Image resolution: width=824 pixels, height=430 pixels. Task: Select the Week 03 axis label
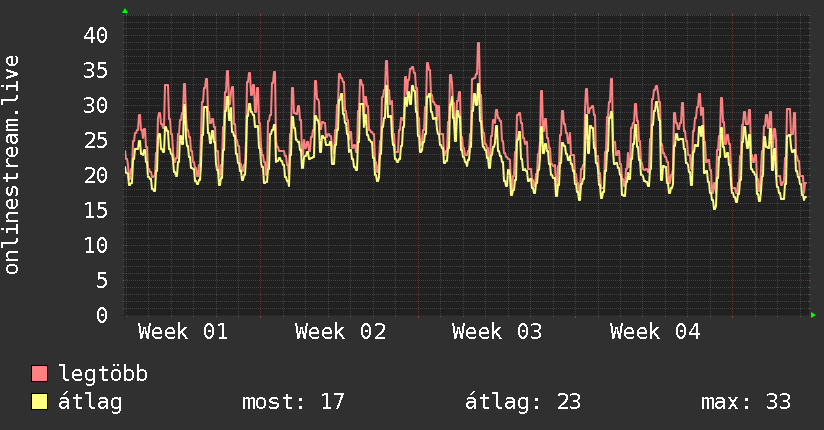[497, 332]
